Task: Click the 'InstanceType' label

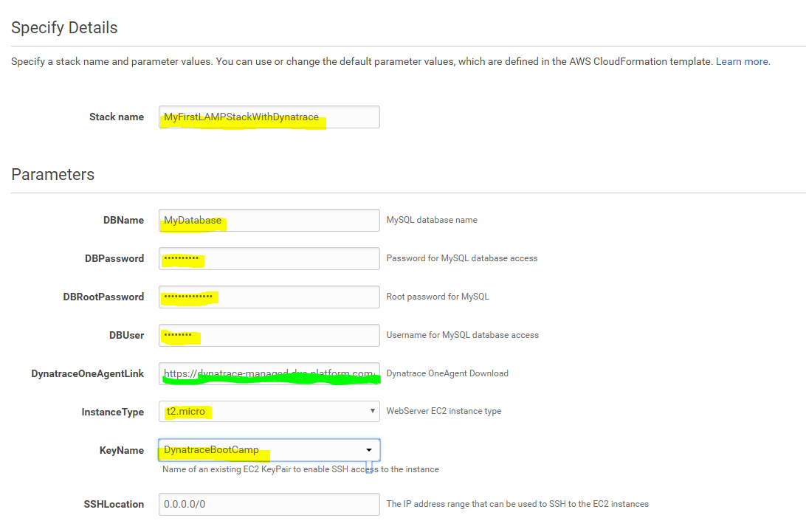Action: 113,412
